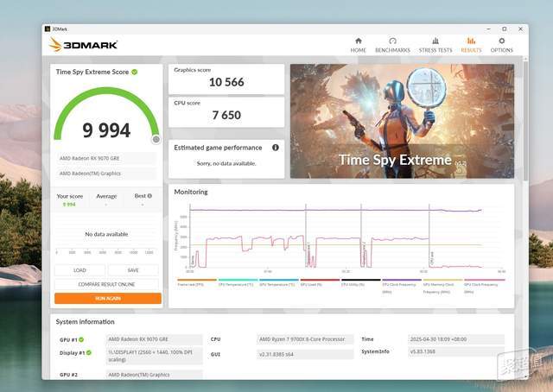Viewport: 553px width, 392px height.
Task: Click the GUI version value
Action: (305, 354)
